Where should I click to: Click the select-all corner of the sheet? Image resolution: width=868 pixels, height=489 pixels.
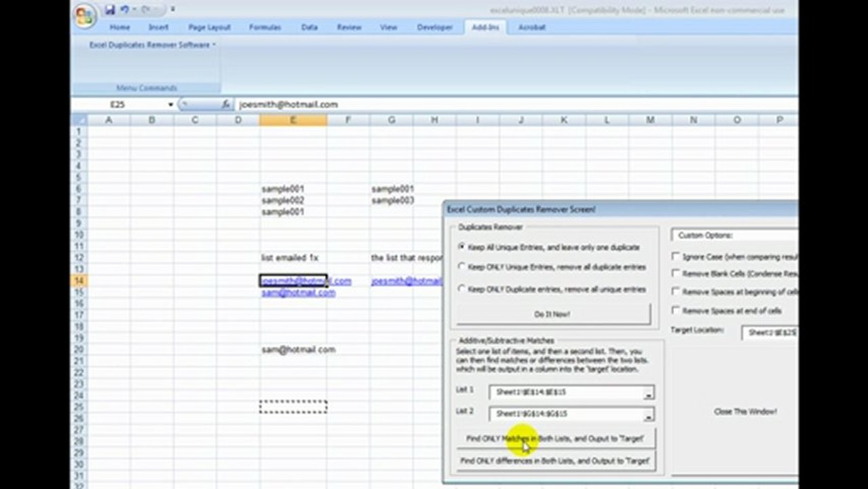[79, 120]
